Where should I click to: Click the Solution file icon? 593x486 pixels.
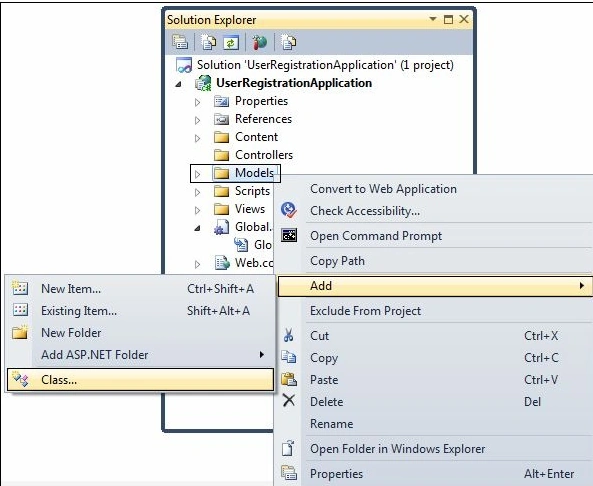[x=184, y=65]
